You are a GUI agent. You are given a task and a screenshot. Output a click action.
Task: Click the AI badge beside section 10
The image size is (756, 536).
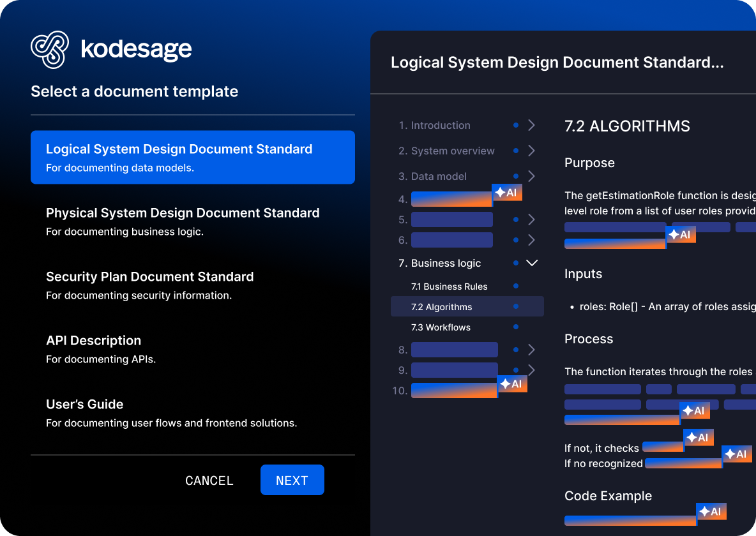tap(513, 383)
